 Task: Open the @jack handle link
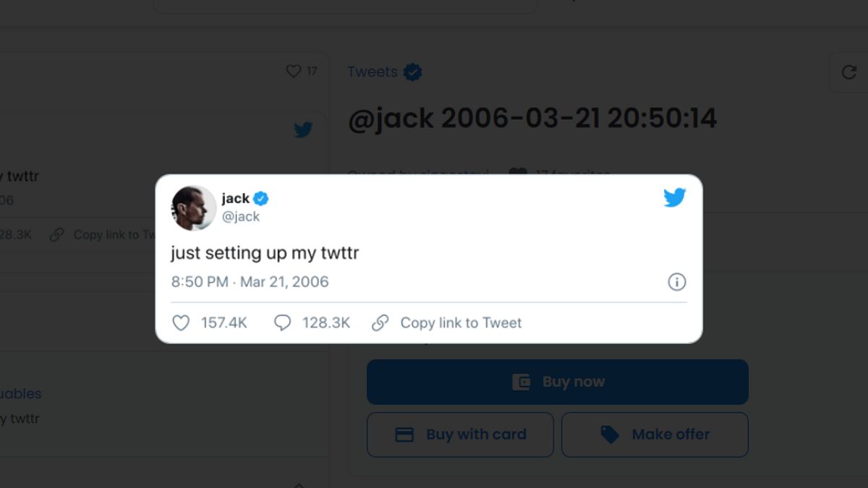coord(241,216)
